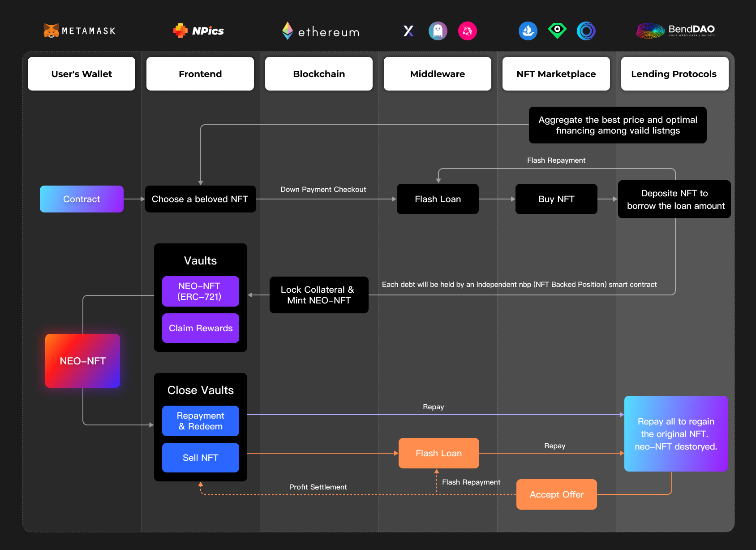Click the white X middleware icon
756x550 pixels.
pyautogui.click(x=408, y=31)
